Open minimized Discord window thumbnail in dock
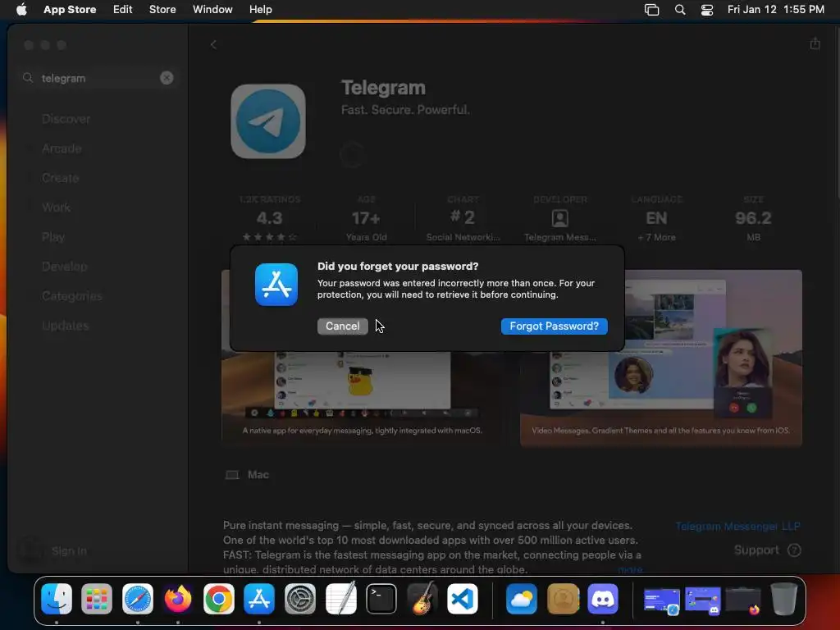Screen dimensions: 840x630 pyautogui.click(x=702, y=600)
